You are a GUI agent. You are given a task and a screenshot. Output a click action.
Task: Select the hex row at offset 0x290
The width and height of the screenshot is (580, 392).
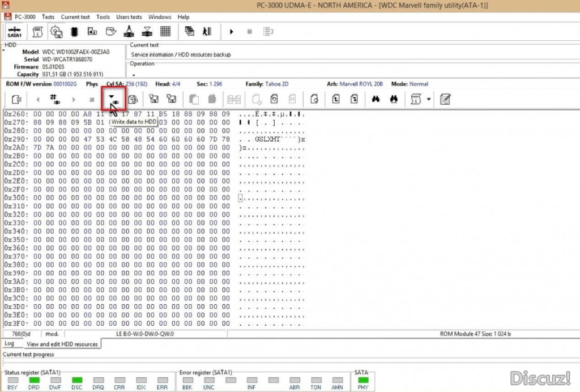pyautogui.click(x=155, y=139)
